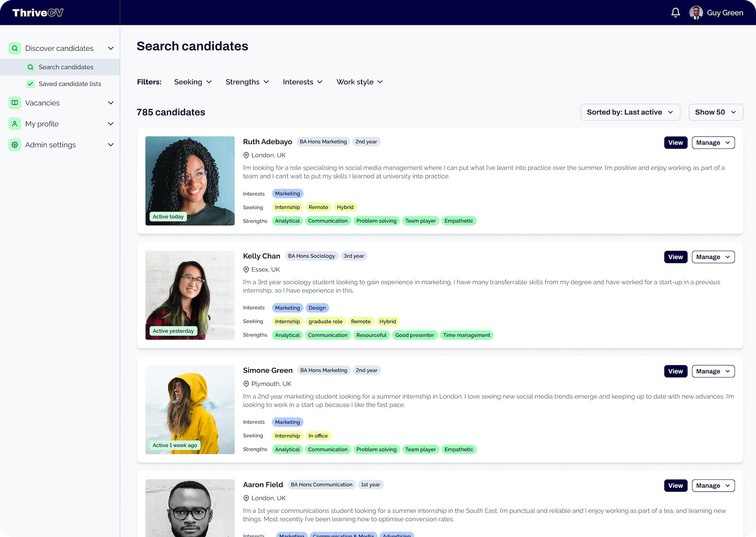Click the Time management strength tag

point(467,335)
